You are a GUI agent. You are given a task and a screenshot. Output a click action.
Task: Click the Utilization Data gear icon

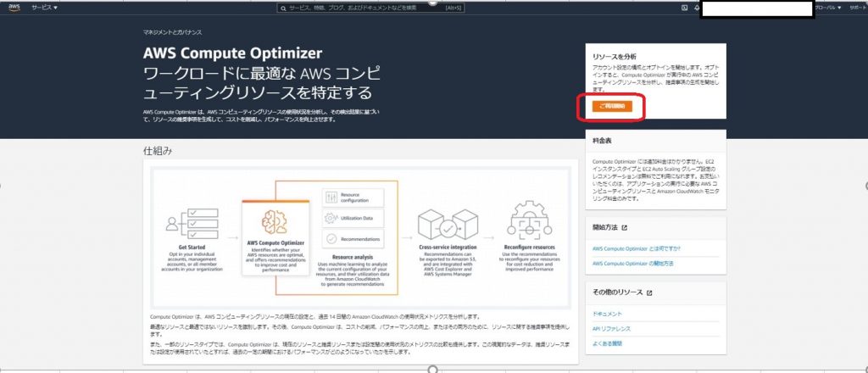point(331,218)
